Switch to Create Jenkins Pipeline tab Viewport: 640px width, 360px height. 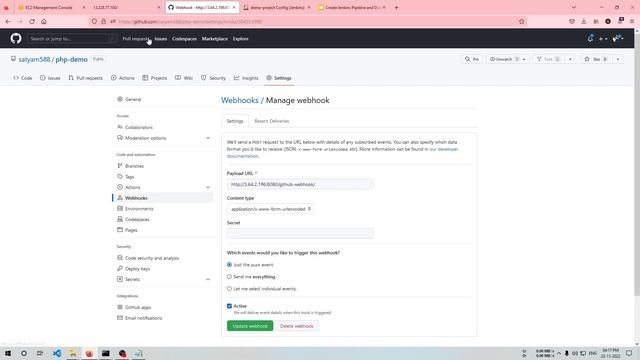tap(351, 7)
